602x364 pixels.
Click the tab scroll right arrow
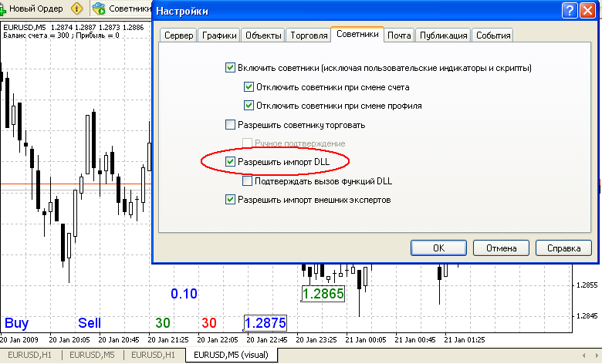pos(597,356)
